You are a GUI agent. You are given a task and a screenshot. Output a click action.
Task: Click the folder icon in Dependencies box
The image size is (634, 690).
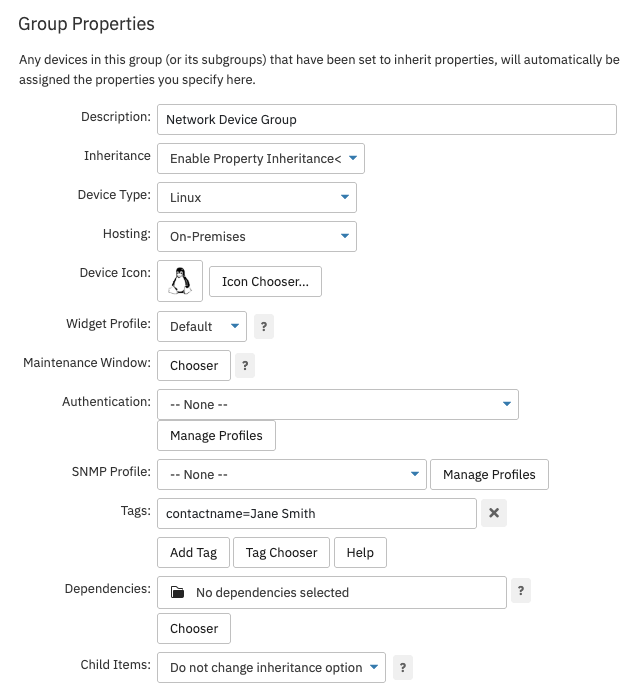177,592
